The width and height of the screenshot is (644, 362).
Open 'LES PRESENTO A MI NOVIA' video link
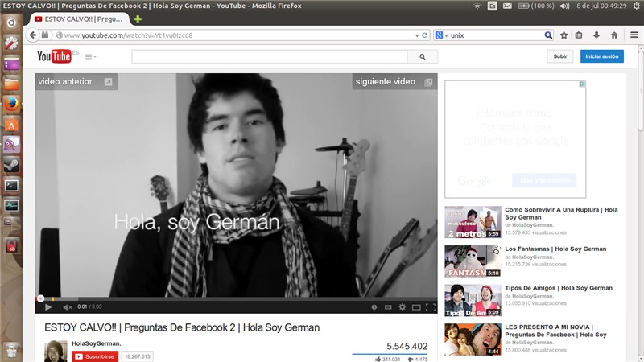[x=555, y=331]
